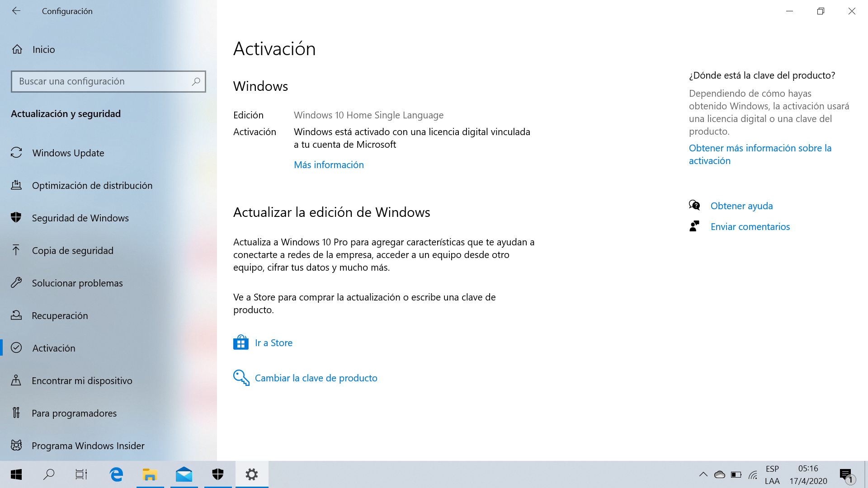Open Microsoft Edge from taskbar
868x488 pixels.
click(116, 474)
